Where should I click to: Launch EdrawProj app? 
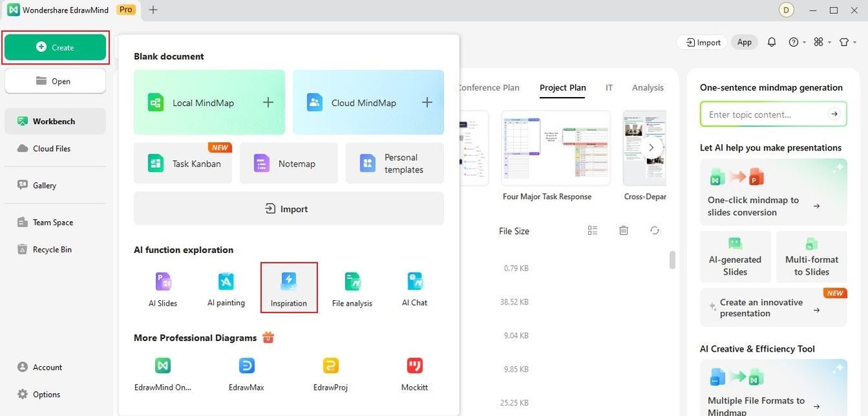click(x=330, y=374)
